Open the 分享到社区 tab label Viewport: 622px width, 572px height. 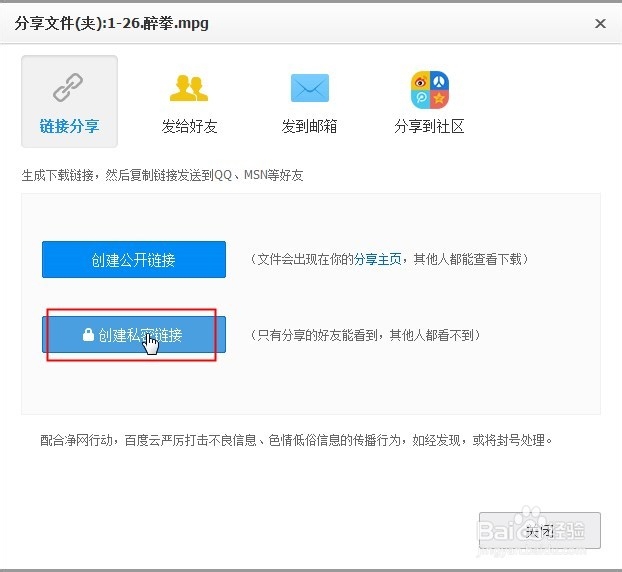[429, 127]
